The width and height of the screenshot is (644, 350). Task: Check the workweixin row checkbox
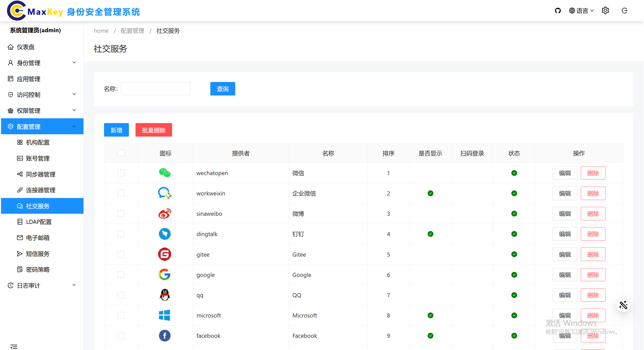click(x=121, y=193)
